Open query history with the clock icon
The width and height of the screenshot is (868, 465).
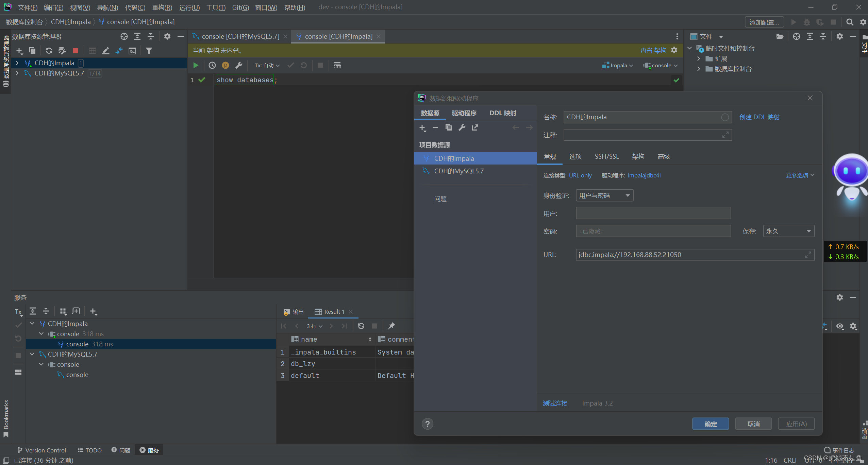point(212,65)
